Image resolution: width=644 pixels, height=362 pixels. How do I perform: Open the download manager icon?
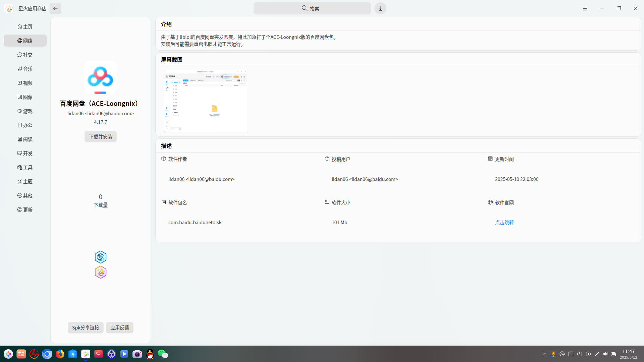[380, 8]
